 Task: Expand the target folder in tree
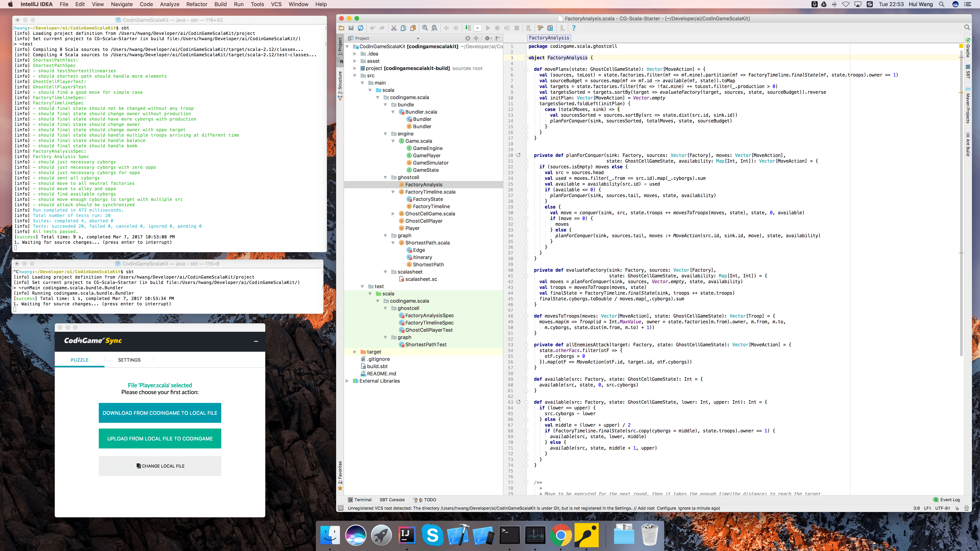(354, 352)
